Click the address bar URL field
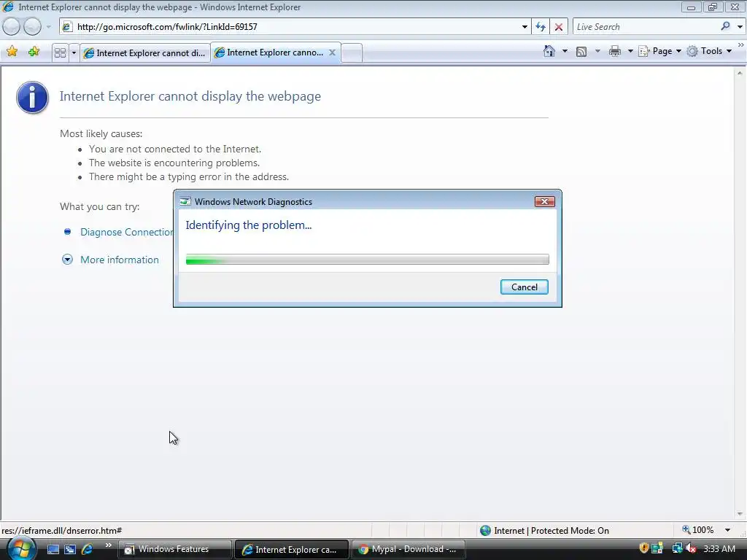The height and width of the screenshot is (560, 747). [x=295, y=27]
